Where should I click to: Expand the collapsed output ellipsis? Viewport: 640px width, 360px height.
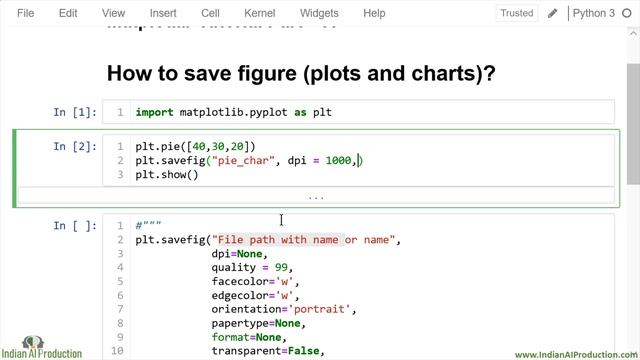coord(316,197)
